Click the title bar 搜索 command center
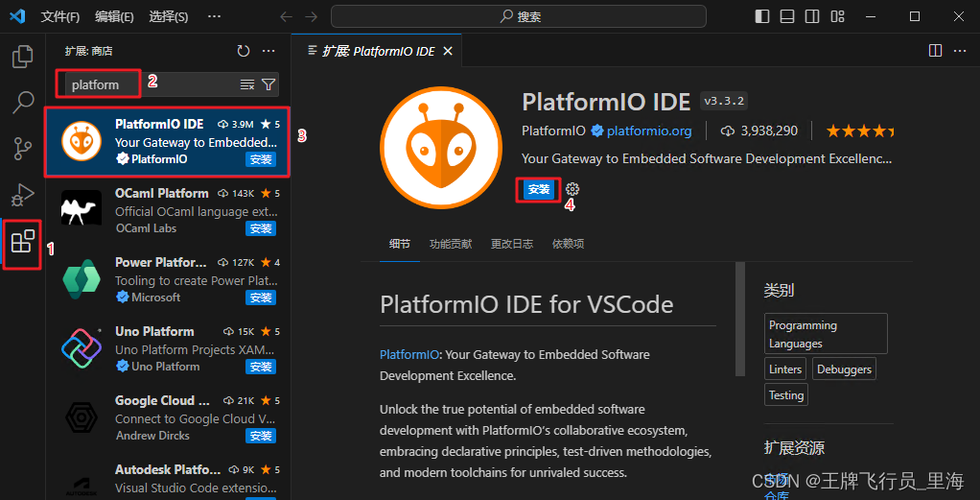980x500 pixels. (519, 17)
